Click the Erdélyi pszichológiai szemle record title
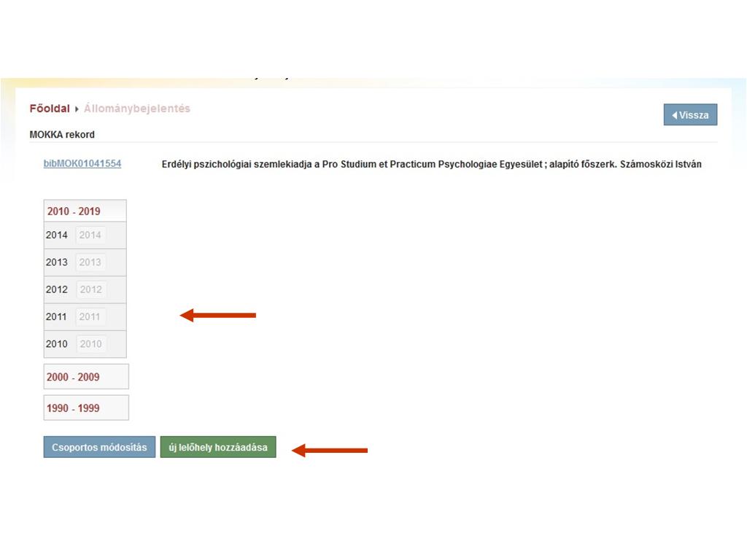The image size is (747, 560). 431,164
